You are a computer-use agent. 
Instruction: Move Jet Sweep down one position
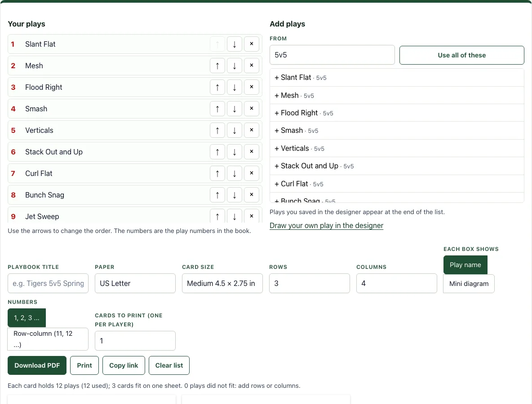click(x=235, y=216)
